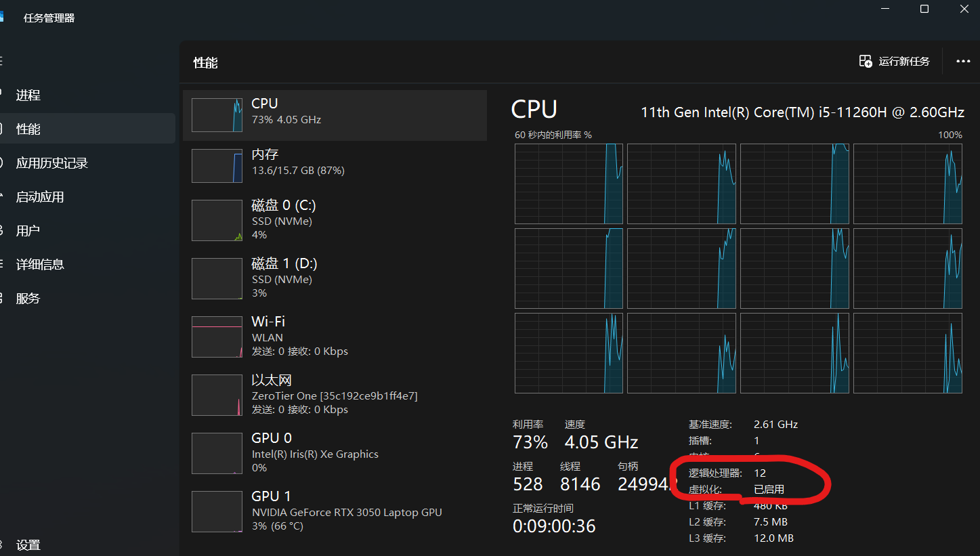Select the 内存 usage graph thumbnail
The height and width of the screenshot is (556, 980).
click(217, 166)
